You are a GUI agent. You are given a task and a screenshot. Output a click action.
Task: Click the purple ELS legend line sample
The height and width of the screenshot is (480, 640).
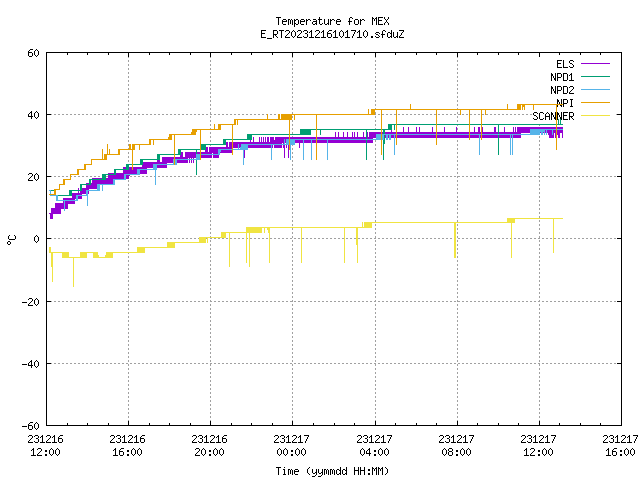pyautogui.click(x=595, y=64)
